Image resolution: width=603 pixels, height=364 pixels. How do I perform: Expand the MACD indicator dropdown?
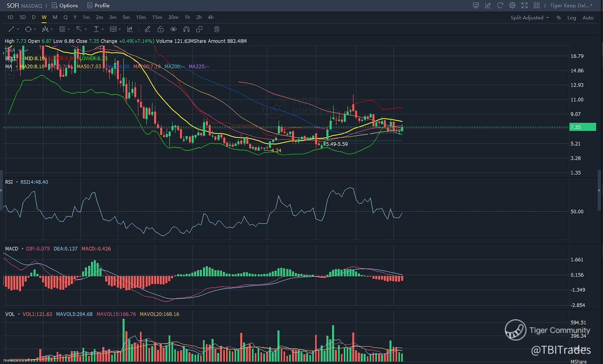coord(22,249)
